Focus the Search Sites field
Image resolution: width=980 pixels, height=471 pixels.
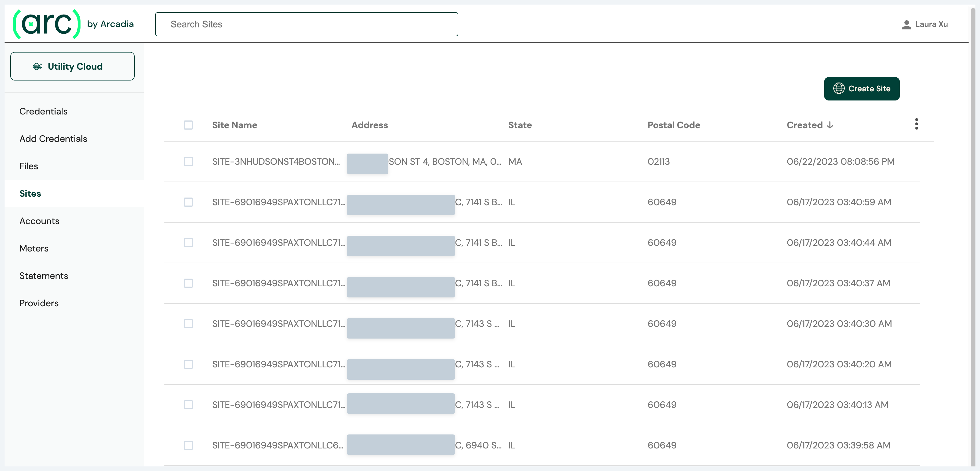pyautogui.click(x=306, y=24)
